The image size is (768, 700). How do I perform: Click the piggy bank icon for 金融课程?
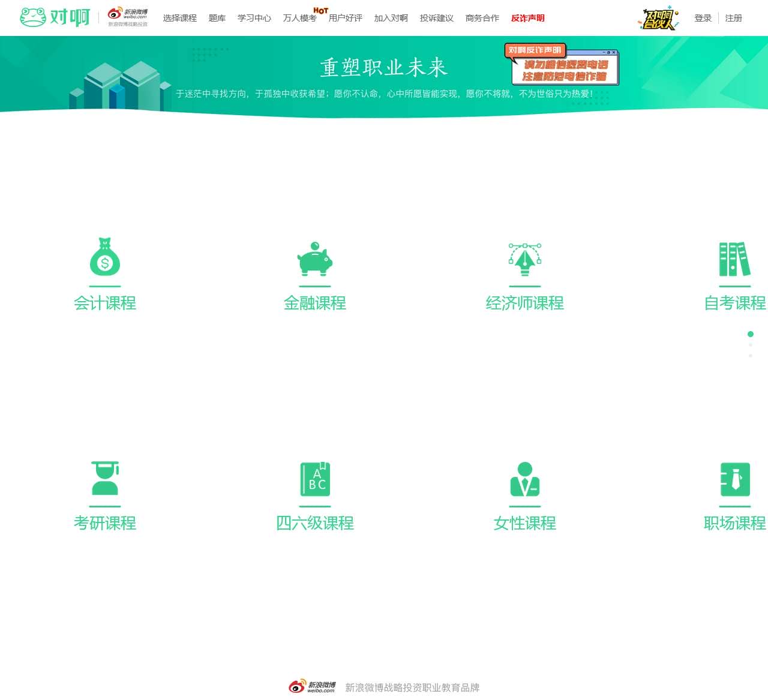(x=315, y=261)
